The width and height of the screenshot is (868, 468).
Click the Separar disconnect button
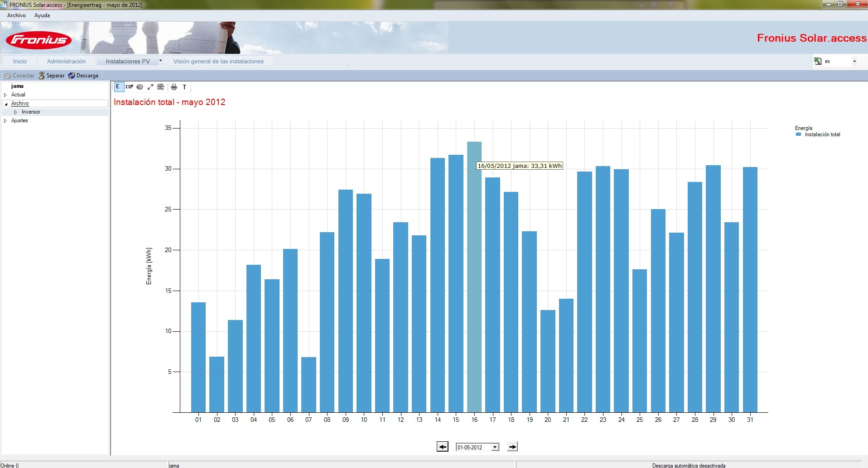pos(52,76)
